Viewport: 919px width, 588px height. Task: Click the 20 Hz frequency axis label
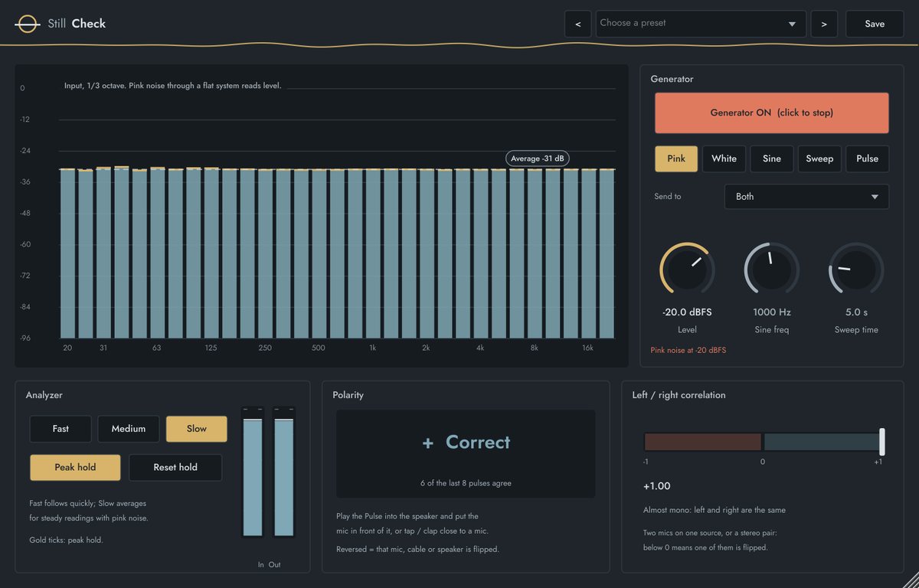pyautogui.click(x=67, y=348)
